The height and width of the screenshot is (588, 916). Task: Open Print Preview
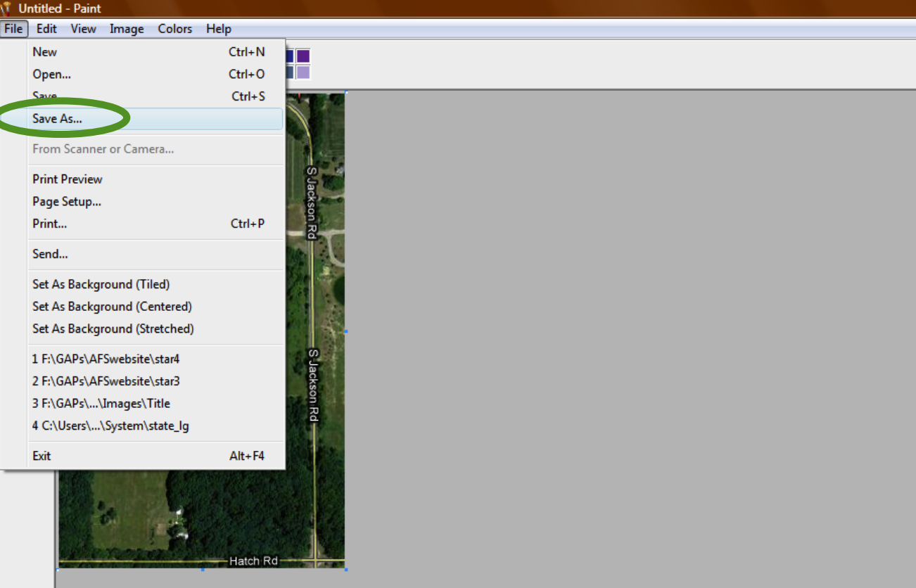(67, 179)
